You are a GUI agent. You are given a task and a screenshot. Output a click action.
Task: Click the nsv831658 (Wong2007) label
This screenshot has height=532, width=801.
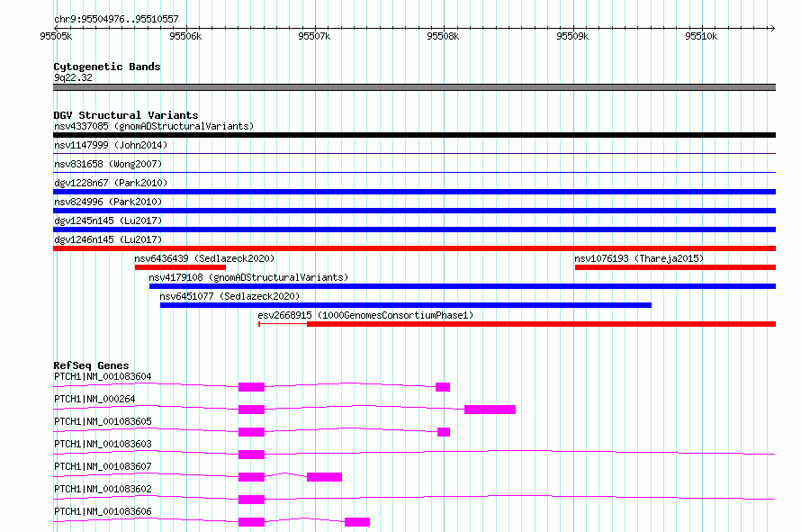108,164
